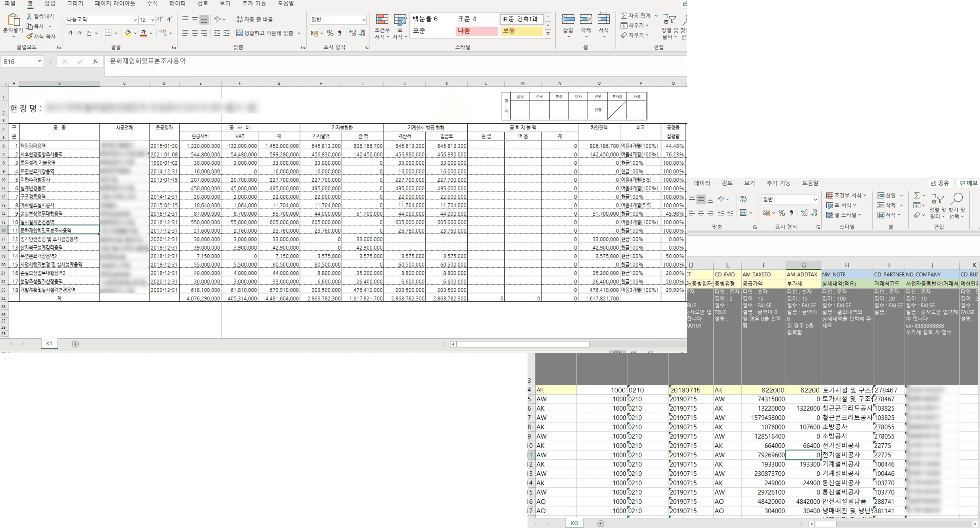Image resolution: width=980 pixels, height=528 pixels.
Task: Toggle bold (가) in the left Excel ribbon
Action: [x=70, y=33]
